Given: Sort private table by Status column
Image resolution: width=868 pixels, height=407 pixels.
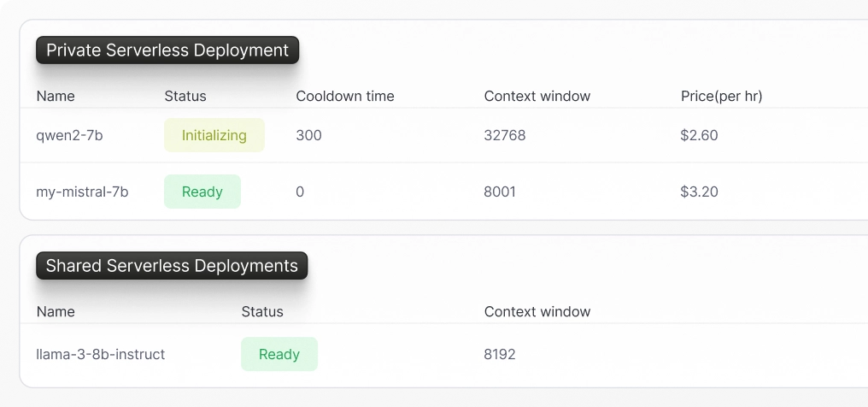Looking at the screenshot, I should (185, 97).
